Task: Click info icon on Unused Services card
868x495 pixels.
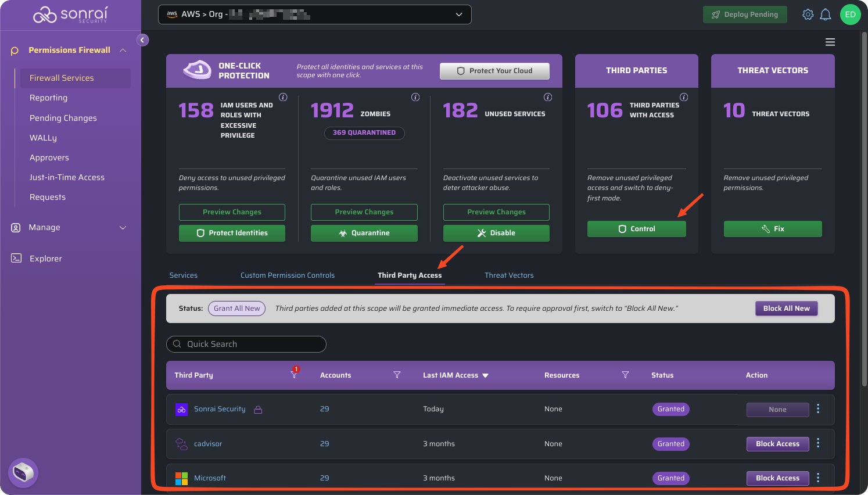Action: [x=547, y=97]
